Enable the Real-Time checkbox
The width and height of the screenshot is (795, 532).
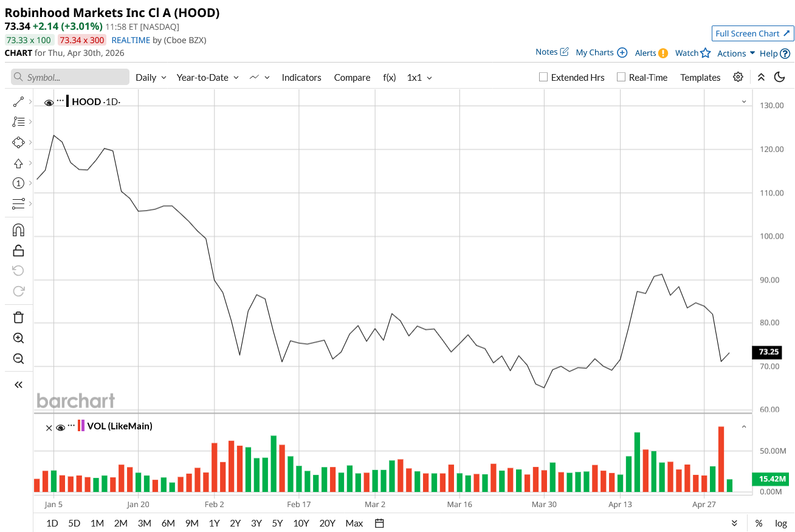[621, 77]
